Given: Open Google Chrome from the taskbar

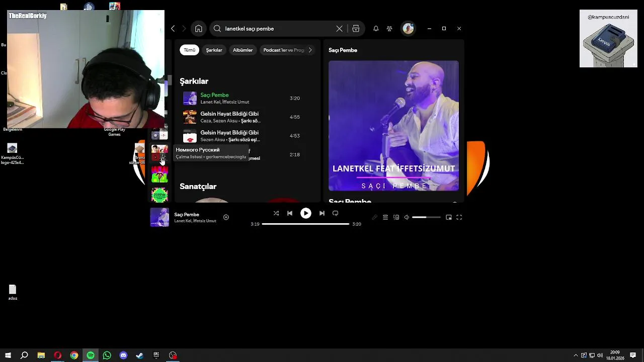Looking at the screenshot, I should [x=74, y=355].
